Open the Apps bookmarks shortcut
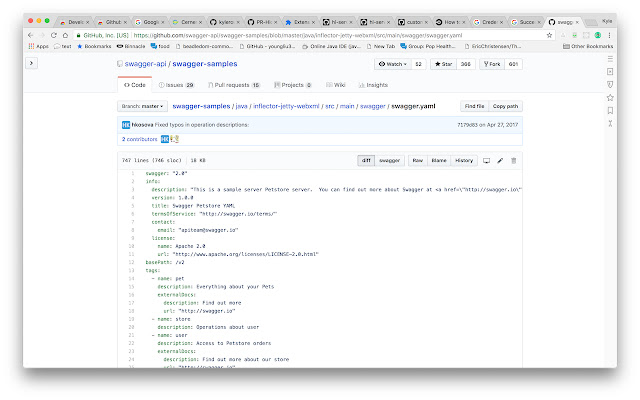Image resolution: width=640 pixels, height=400 pixels. (x=38, y=46)
